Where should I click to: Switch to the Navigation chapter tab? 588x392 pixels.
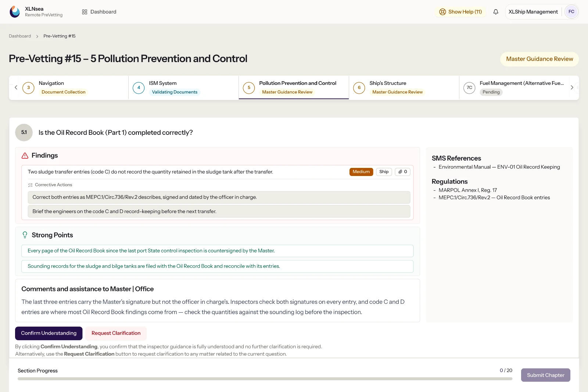[73, 88]
